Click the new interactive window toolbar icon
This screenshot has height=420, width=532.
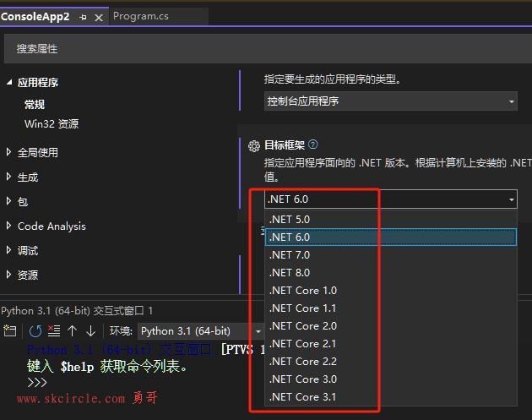10,330
